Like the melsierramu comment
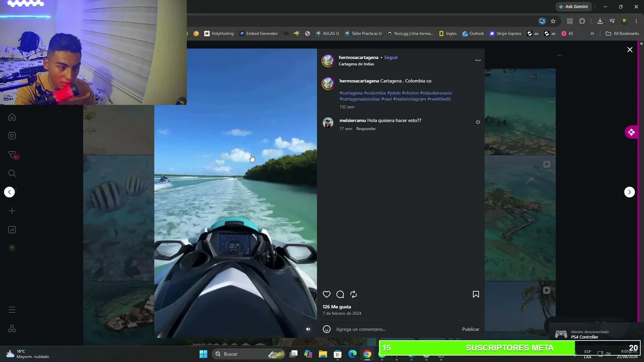 point(478,122)
